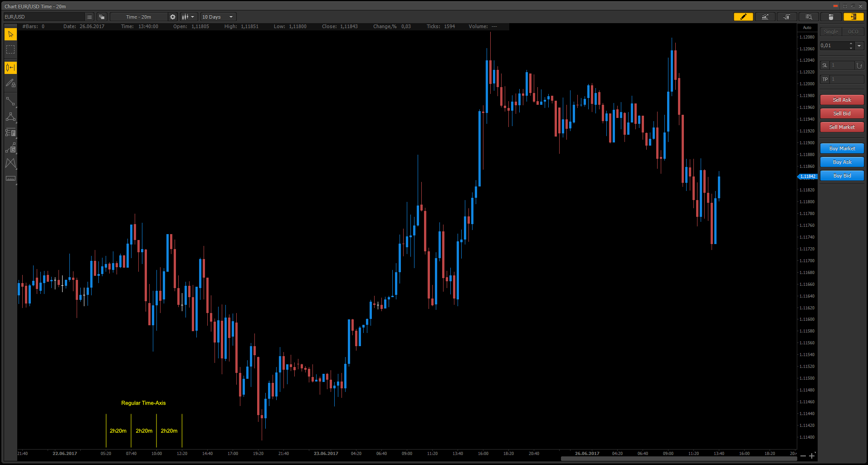The image size is (868, 465).
Task: Toggle Auto scaling on price axis
Action: 807,28
